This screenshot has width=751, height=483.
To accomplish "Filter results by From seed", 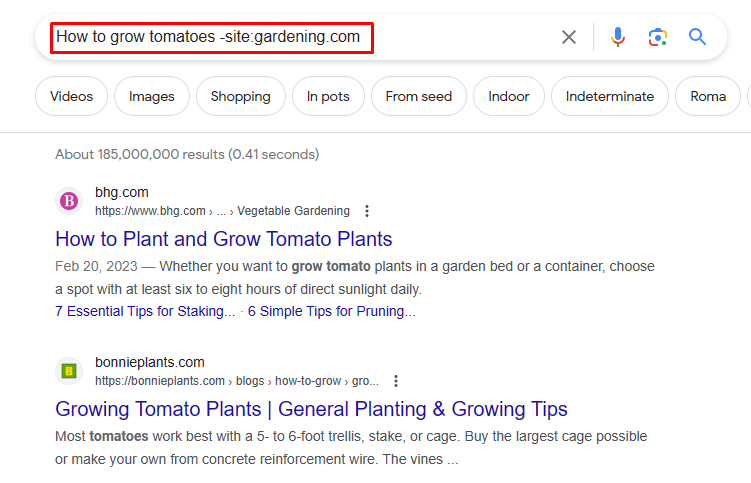I will pos(418,97).
